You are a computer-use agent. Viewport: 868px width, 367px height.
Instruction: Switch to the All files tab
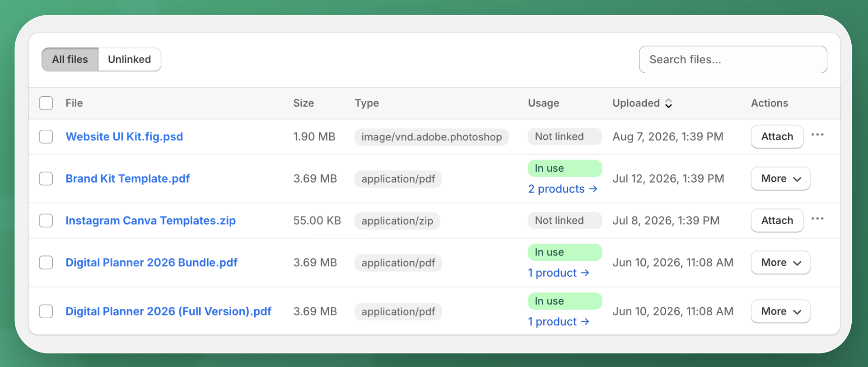[x=70, y=59]
